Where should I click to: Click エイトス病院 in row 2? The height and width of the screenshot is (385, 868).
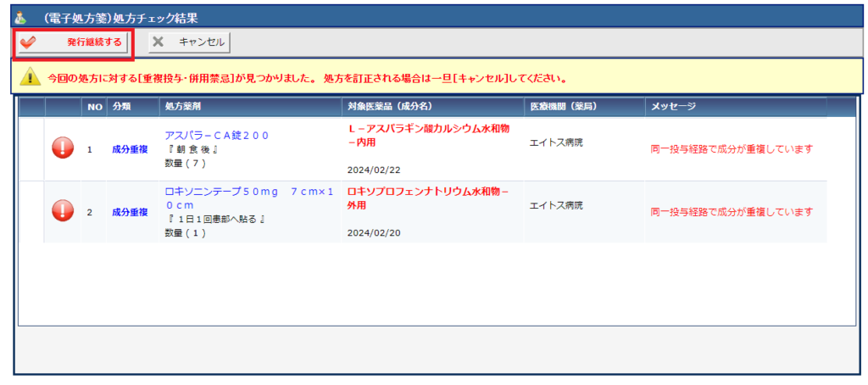[x=556, y=205]
